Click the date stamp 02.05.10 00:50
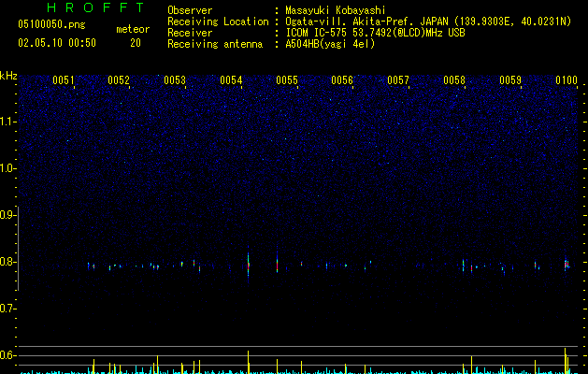Image resolution: width=588 pixels, height=374 pixels. click(57, 43)
